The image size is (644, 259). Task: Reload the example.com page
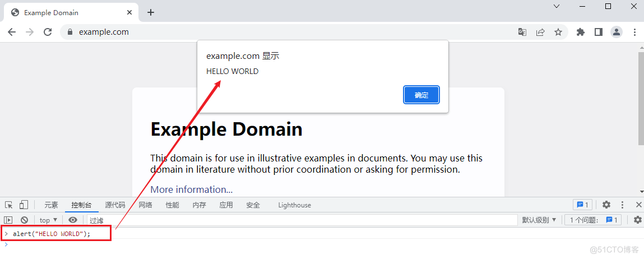(x=48, y=32)
